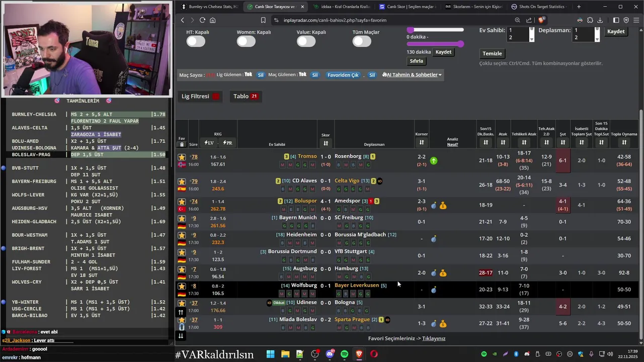This screenshot has width=644, height=362.
Task: Adjust the 130 dakika maximum slider
Action: [460, 44]
